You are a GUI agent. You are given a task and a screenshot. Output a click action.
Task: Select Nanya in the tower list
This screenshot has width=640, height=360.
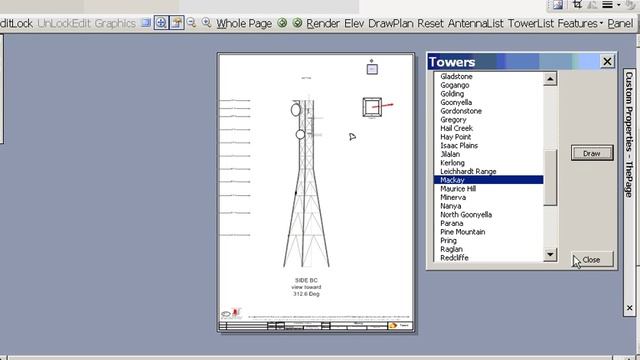451,206
